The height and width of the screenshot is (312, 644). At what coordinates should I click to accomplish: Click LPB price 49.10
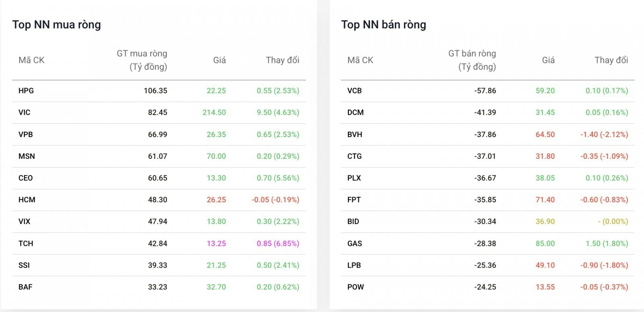coord(545,265)
